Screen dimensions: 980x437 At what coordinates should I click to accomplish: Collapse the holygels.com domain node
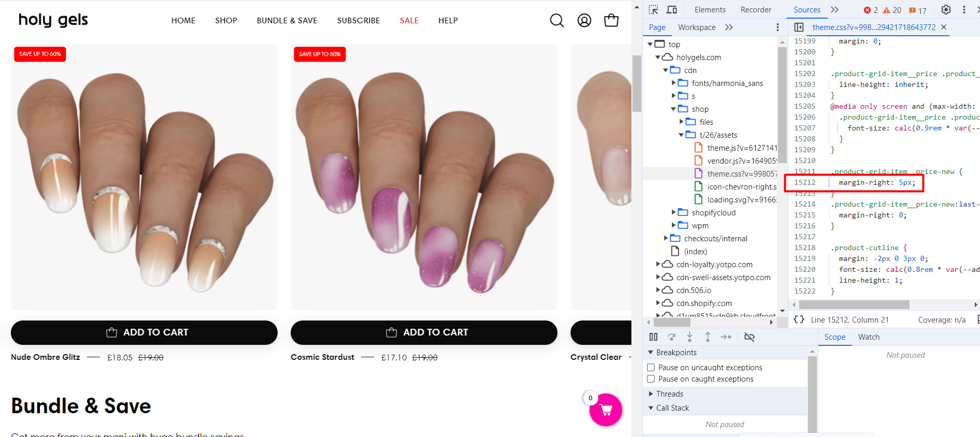click(658, 57)
